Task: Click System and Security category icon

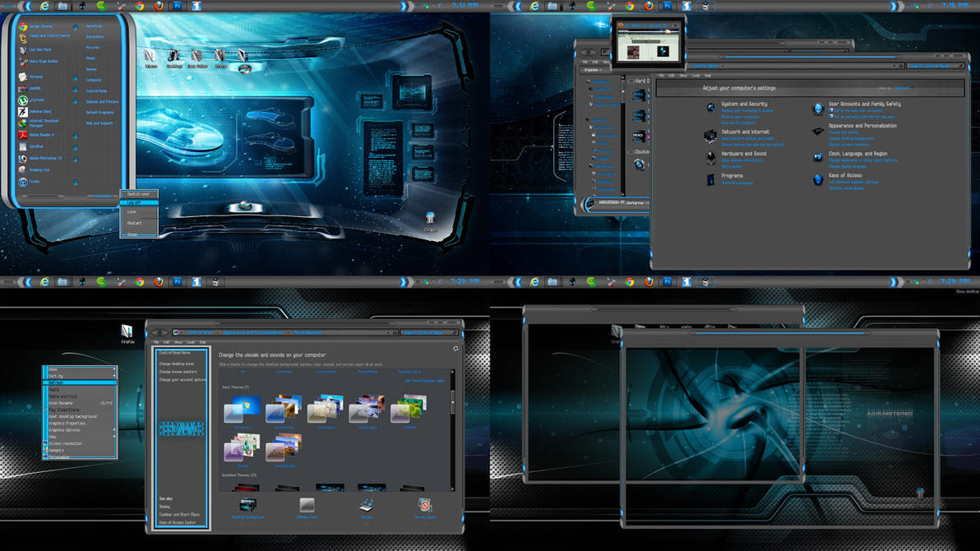Action: click(710, 108)
